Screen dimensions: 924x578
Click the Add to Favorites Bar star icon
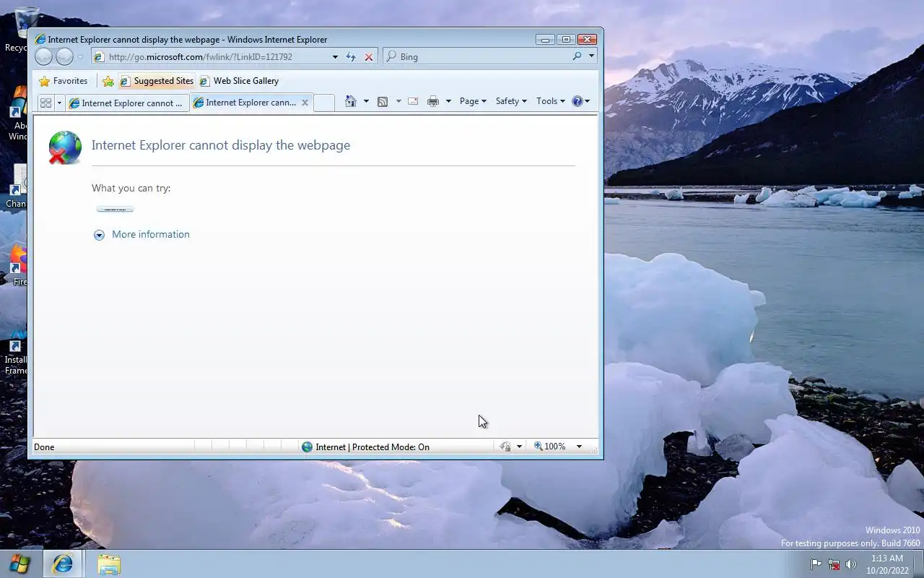click(108, 81)
